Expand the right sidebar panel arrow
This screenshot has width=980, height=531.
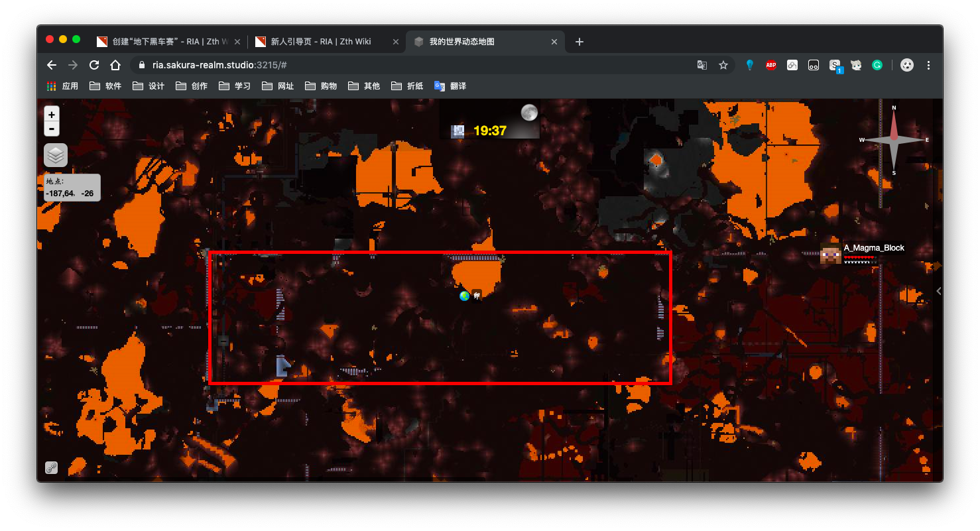[x=936, y=290]
